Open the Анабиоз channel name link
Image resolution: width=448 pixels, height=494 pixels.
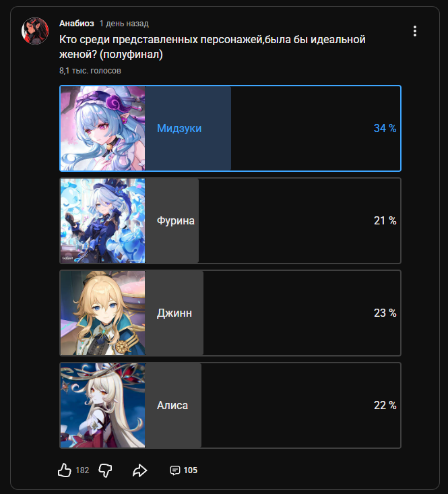[x=77, y=24]
